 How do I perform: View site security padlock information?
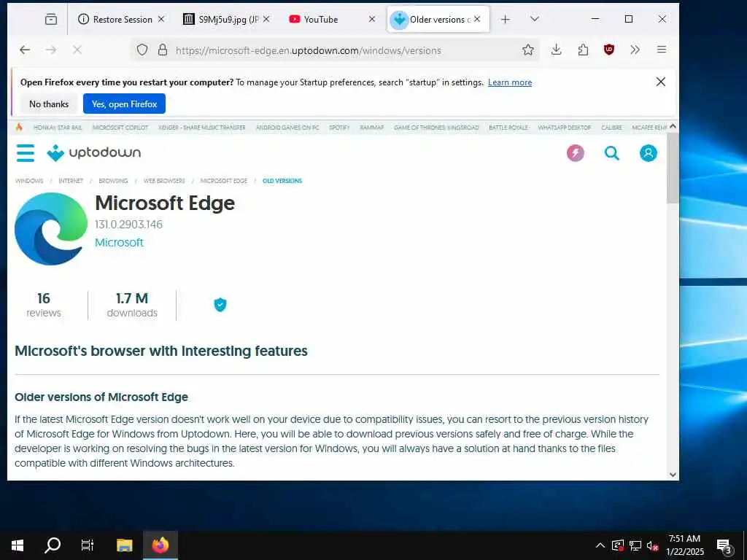point(163,50)
